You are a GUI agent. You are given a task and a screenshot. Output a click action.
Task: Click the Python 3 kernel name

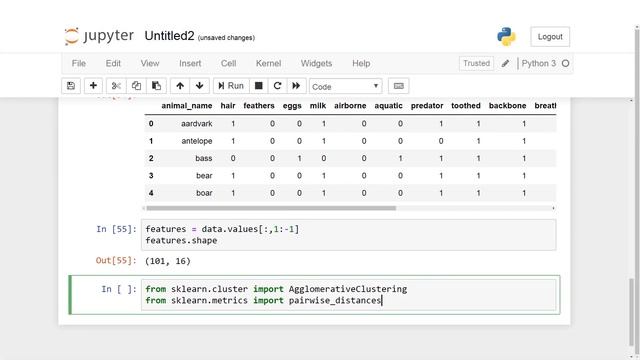coord(539,63)
